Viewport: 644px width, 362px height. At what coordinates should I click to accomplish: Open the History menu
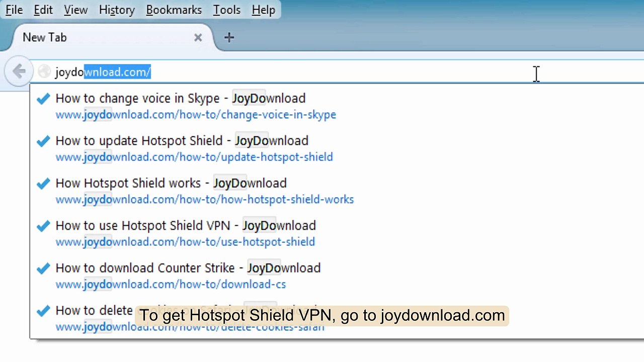(x=117, y=10)
